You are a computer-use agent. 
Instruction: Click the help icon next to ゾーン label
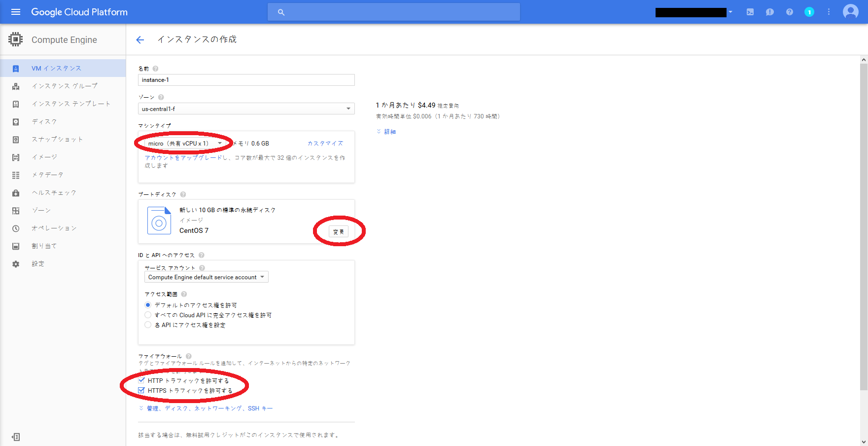point(161,97)
